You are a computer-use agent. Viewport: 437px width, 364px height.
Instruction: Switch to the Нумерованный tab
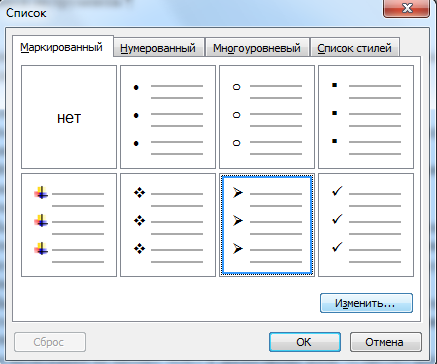click(x=158, y=48)
